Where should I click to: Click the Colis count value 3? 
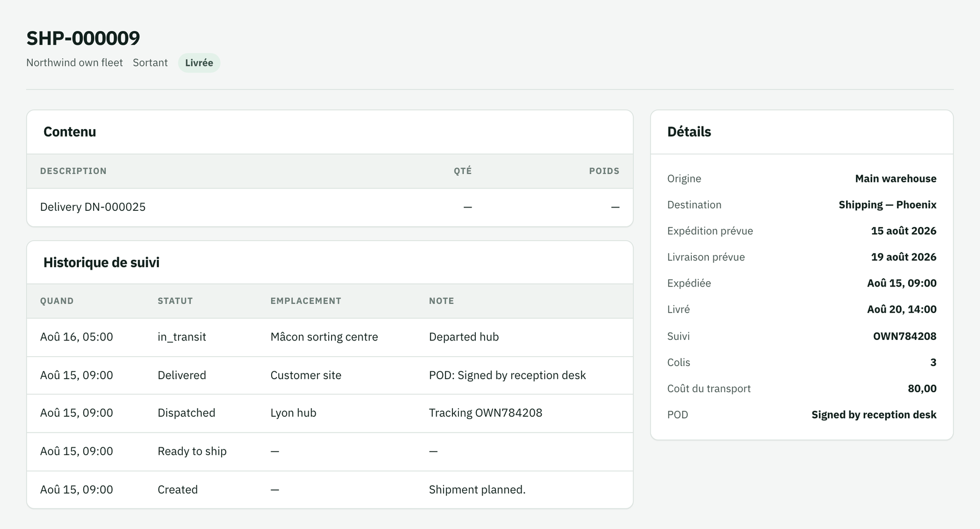(933, 362)
